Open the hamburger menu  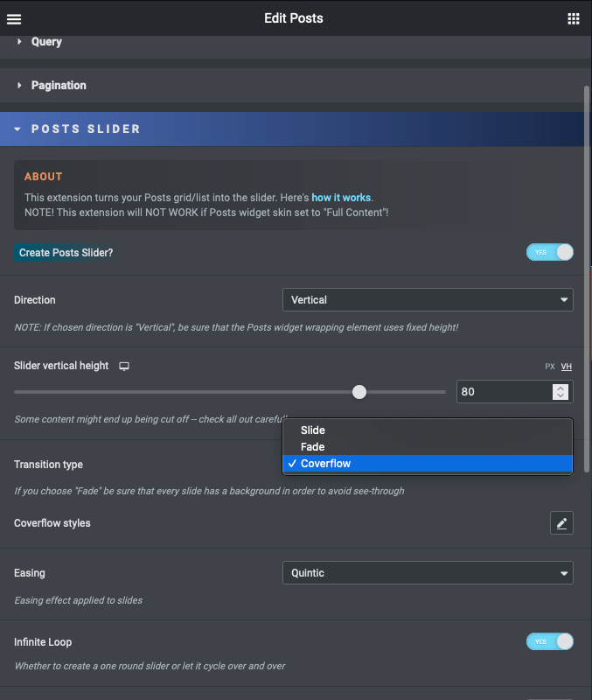14,18
